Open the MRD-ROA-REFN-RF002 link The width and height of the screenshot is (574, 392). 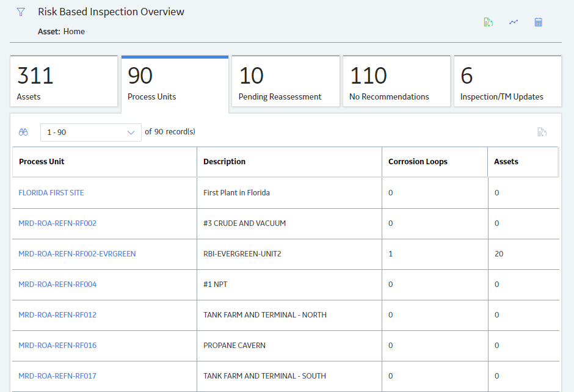57,223
